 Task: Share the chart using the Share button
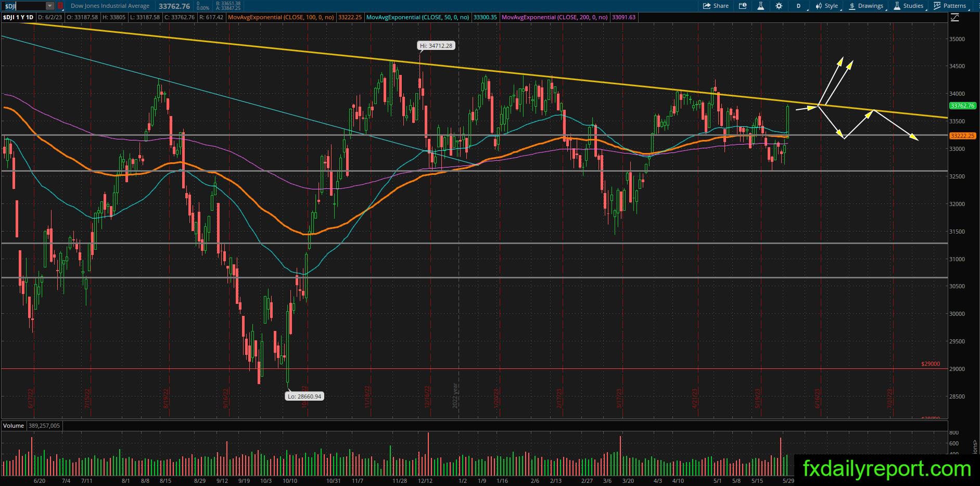(716, 6)
